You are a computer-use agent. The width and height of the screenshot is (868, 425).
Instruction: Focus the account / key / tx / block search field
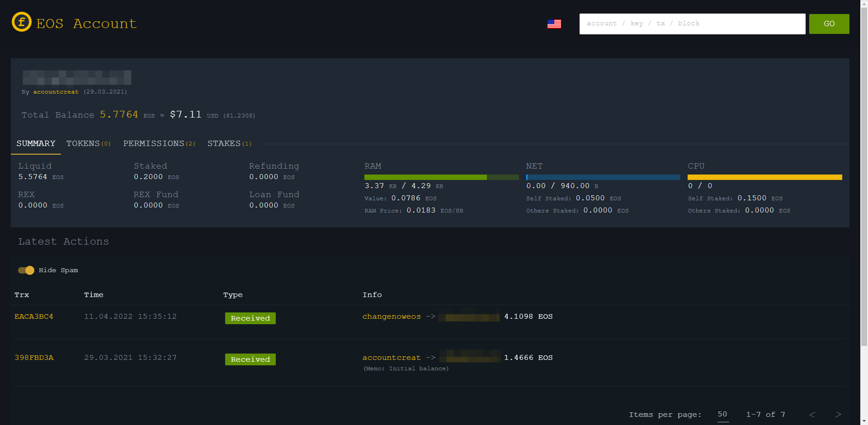(x=693, y=24)
